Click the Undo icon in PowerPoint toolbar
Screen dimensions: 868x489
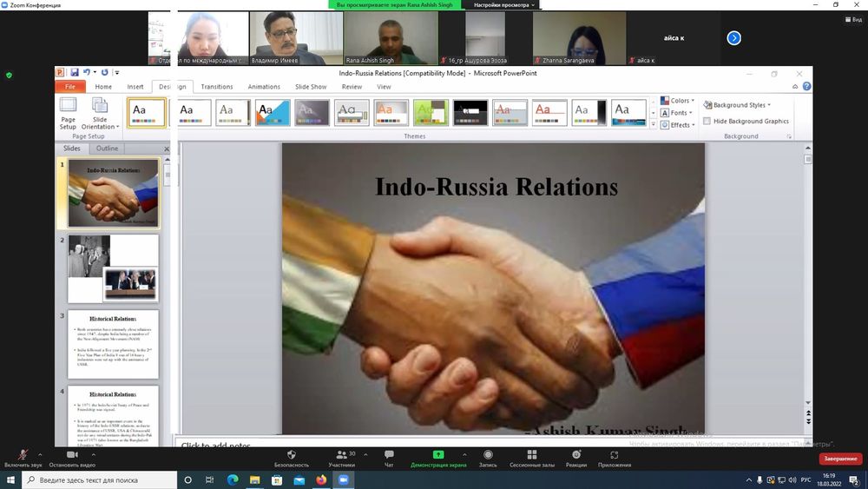click(86, 73)
